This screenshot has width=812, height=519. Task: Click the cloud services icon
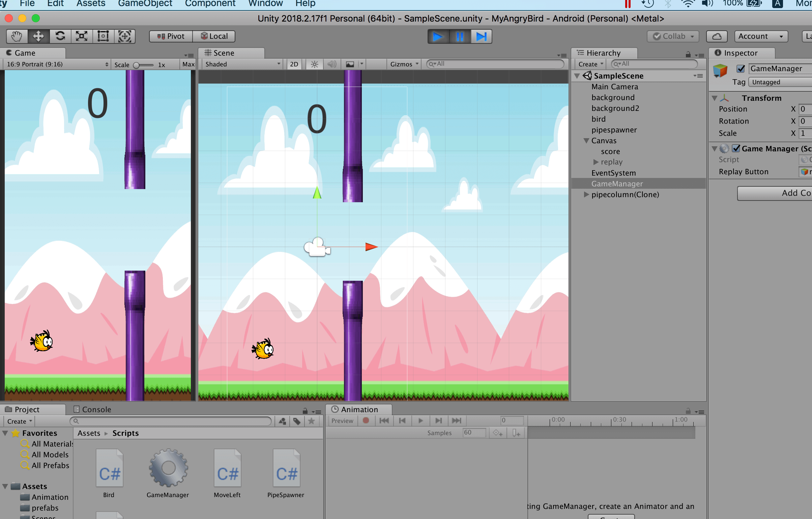(717, 36)
